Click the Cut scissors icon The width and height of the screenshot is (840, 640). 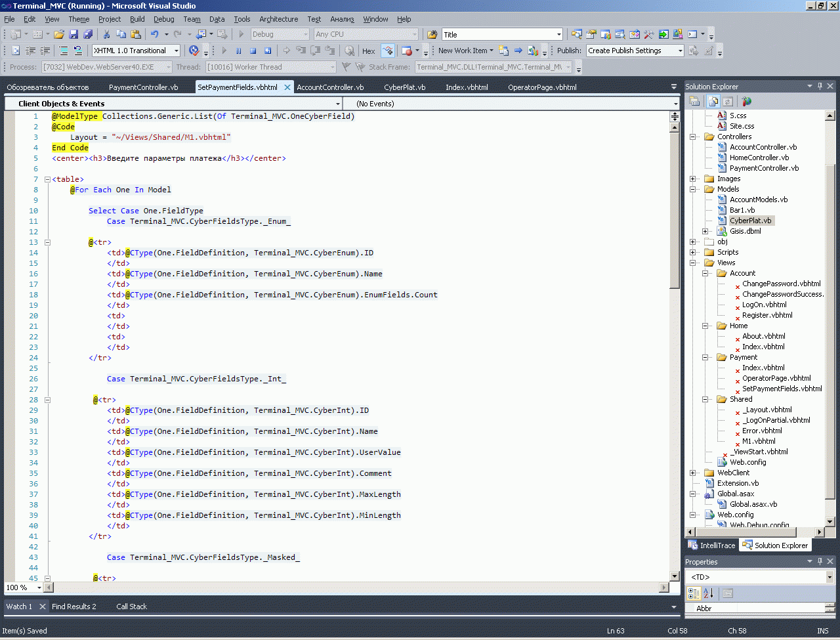pos(106,34)
